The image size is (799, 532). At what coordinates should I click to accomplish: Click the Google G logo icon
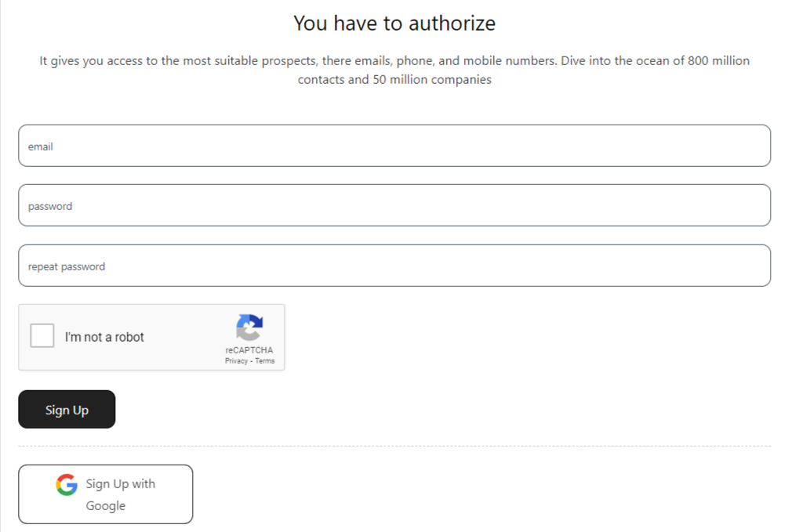pos(67,485)
